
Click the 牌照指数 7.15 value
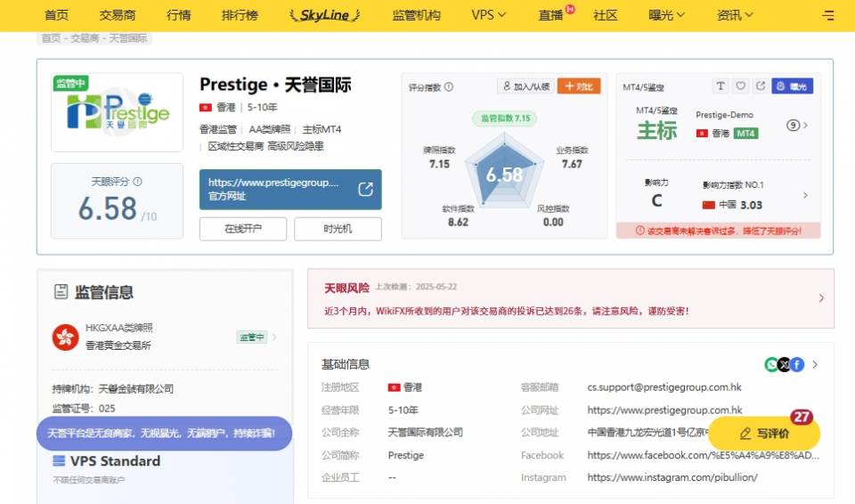point(439,164)
